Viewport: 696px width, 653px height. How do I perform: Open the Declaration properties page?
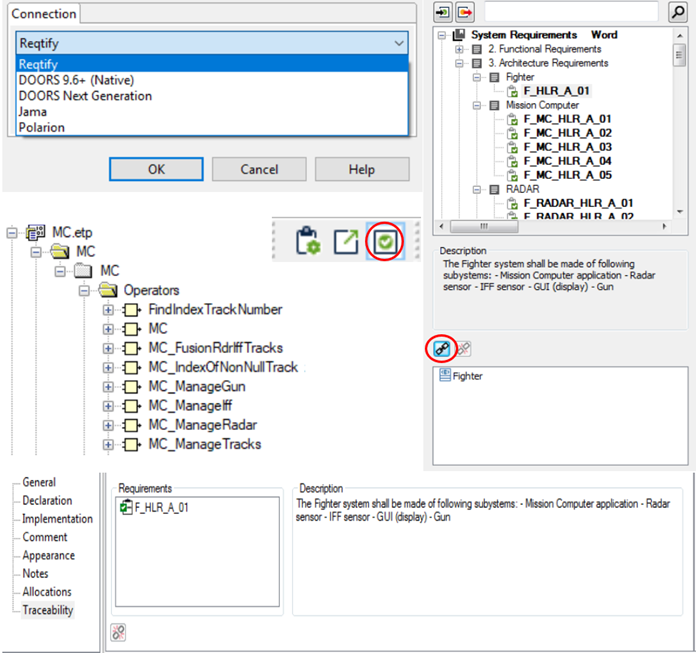47,500
